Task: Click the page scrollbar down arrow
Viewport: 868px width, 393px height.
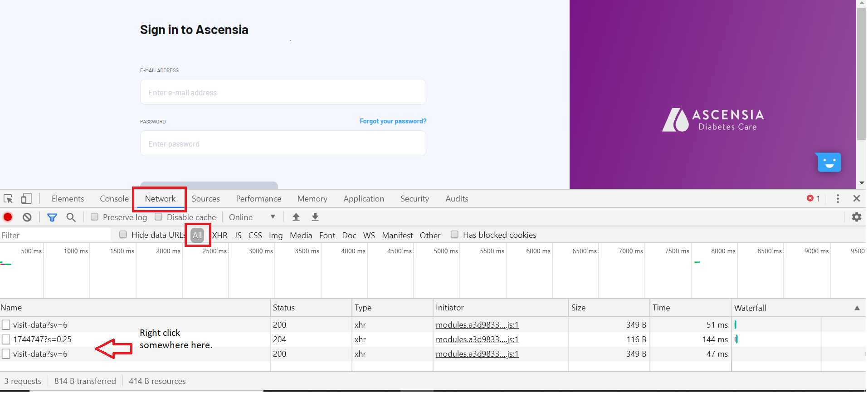Action: pos(862,183)
